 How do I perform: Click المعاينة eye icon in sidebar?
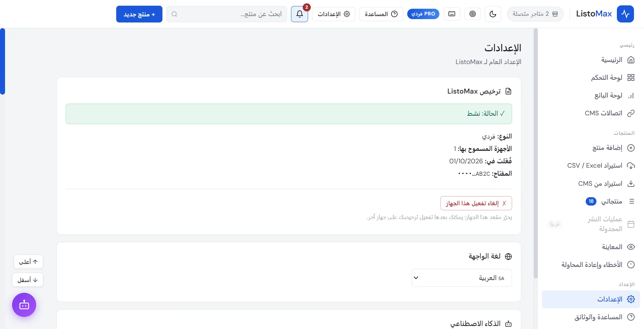coord(631,247)
